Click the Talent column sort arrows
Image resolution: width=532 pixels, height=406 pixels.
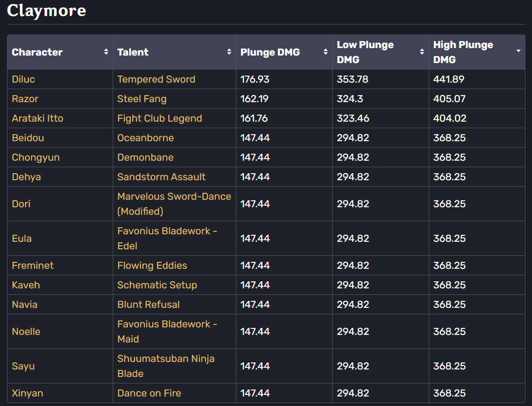click(229, 52)
